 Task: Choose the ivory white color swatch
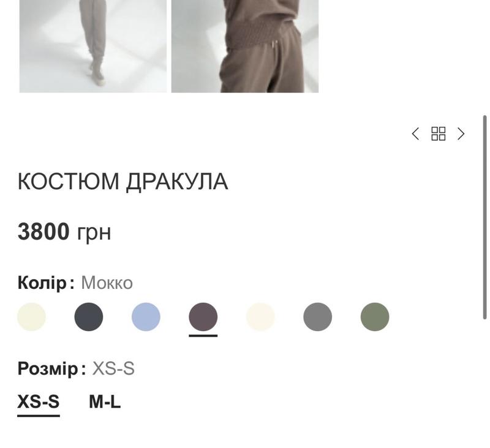tap(260, 316)
